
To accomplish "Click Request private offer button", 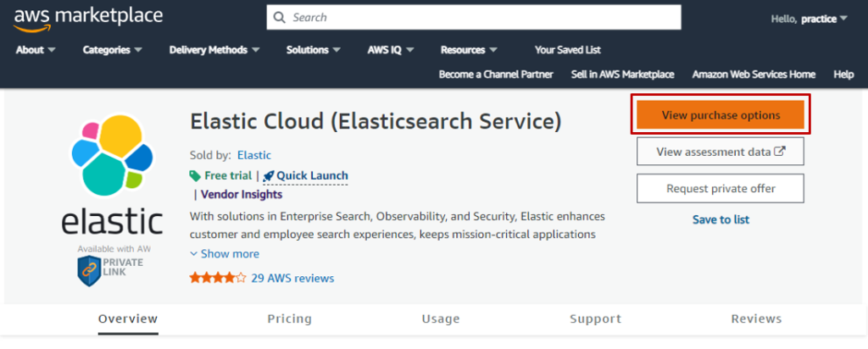I will tap(721, 188).
